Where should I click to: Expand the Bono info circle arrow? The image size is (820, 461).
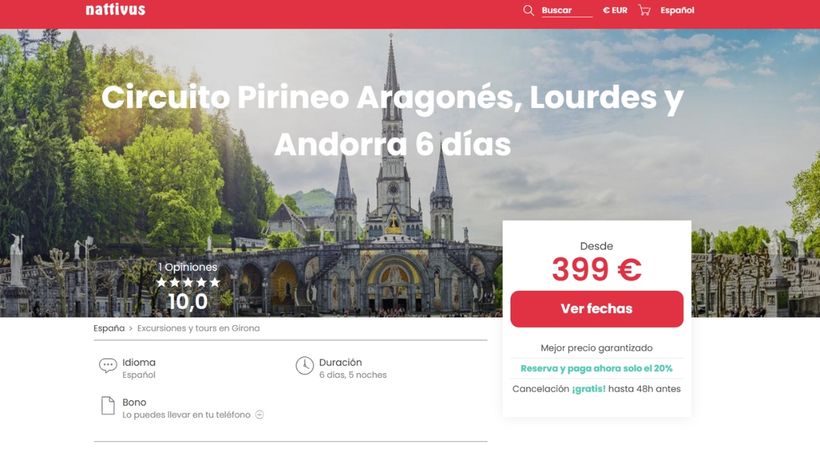[259, 414]
